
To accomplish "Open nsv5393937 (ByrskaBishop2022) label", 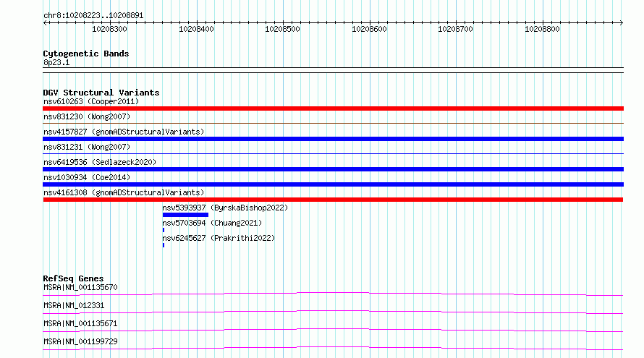I will [x=225, y=208].
